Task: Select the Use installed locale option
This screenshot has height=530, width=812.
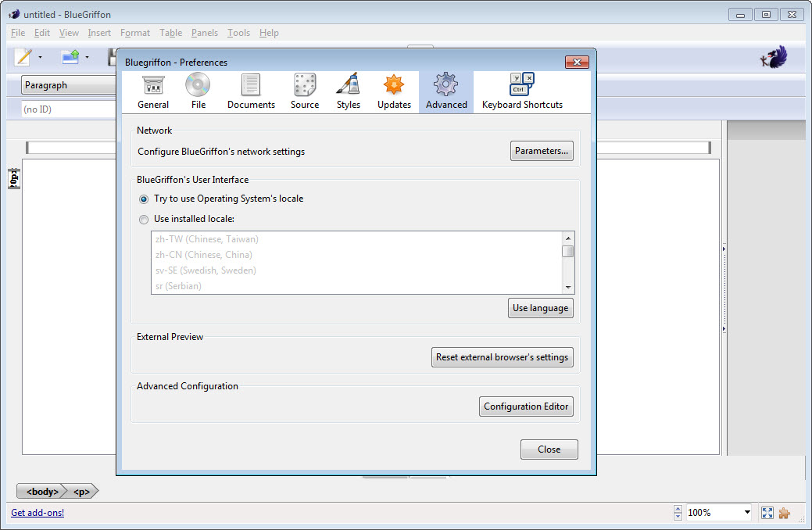Action: click(x=144, y=220)
